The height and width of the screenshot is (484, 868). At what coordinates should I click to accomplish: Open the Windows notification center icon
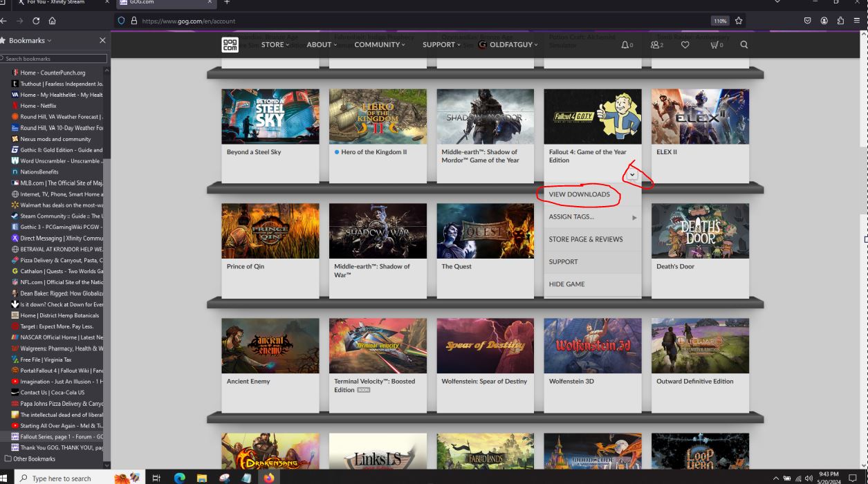click(853, 478)
